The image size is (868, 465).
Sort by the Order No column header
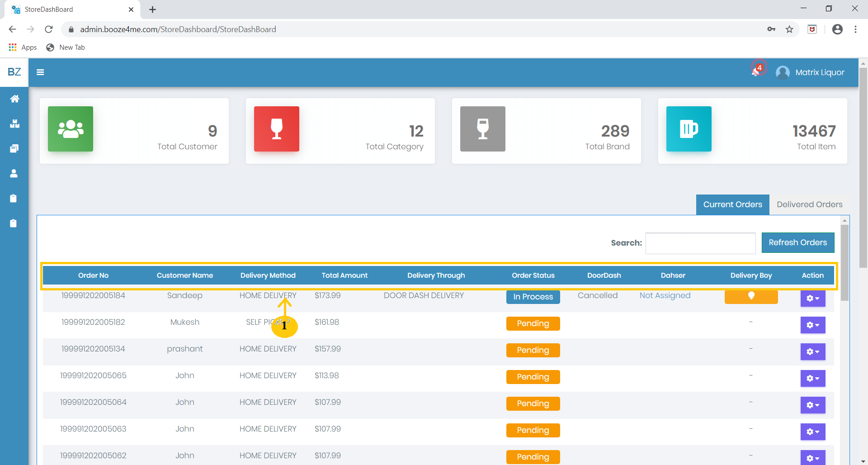click(93, 275)
